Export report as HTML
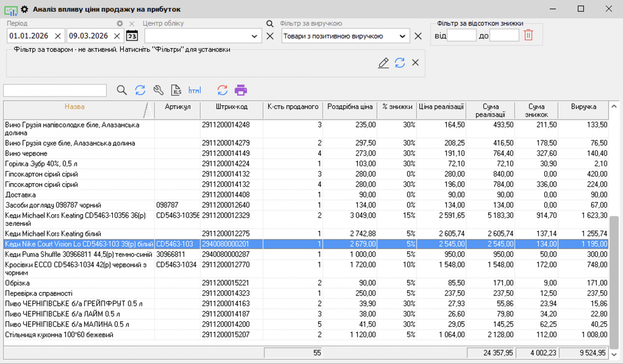This screenshot has width=623, height=364. tap(195, 90)
